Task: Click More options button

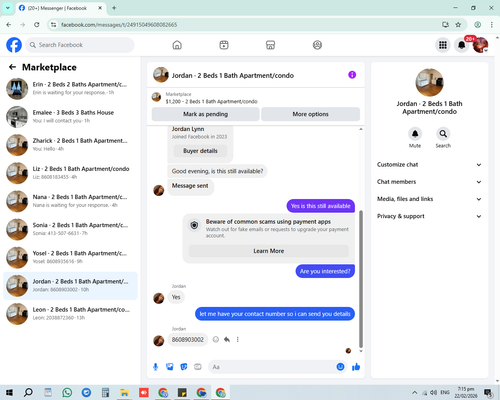Action: (x=310, y=114)
